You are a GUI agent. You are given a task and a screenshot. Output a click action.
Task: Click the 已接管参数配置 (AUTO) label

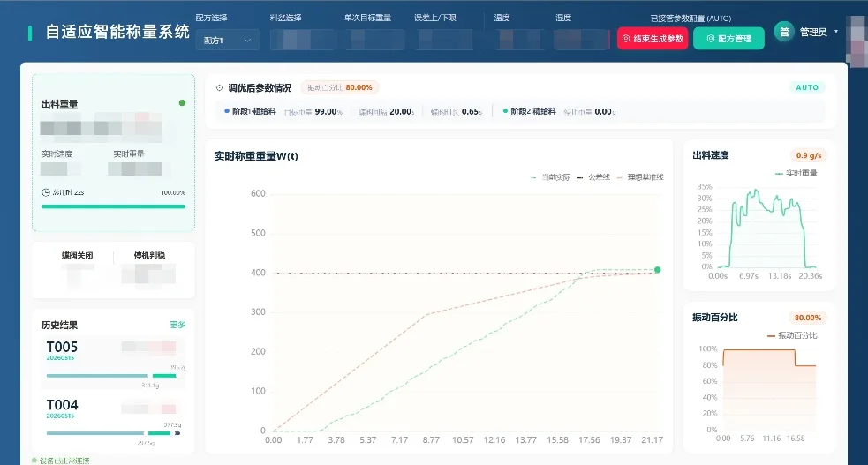(x=691, y=19)
